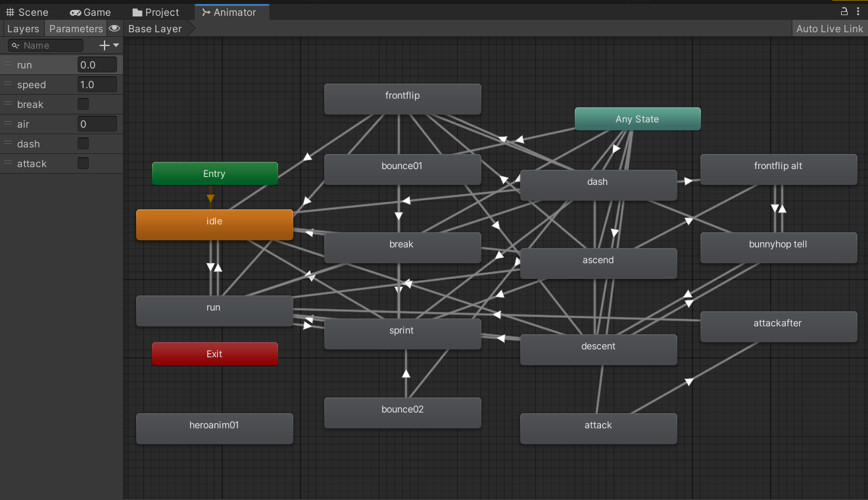Select the air parameter name
Image resolution: width=868 pixels, height=500 pixels.
(23, 124)
